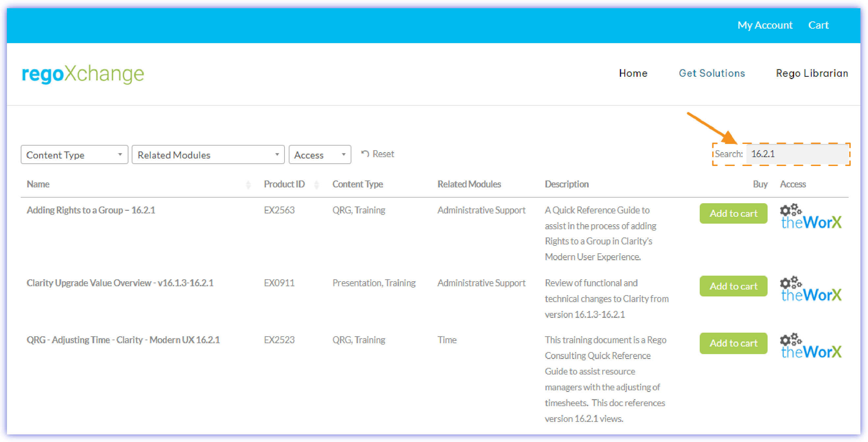Click the Search field containing 16.2.1
The height and width of the screenshot is (442, 868).
click(797, 154)
